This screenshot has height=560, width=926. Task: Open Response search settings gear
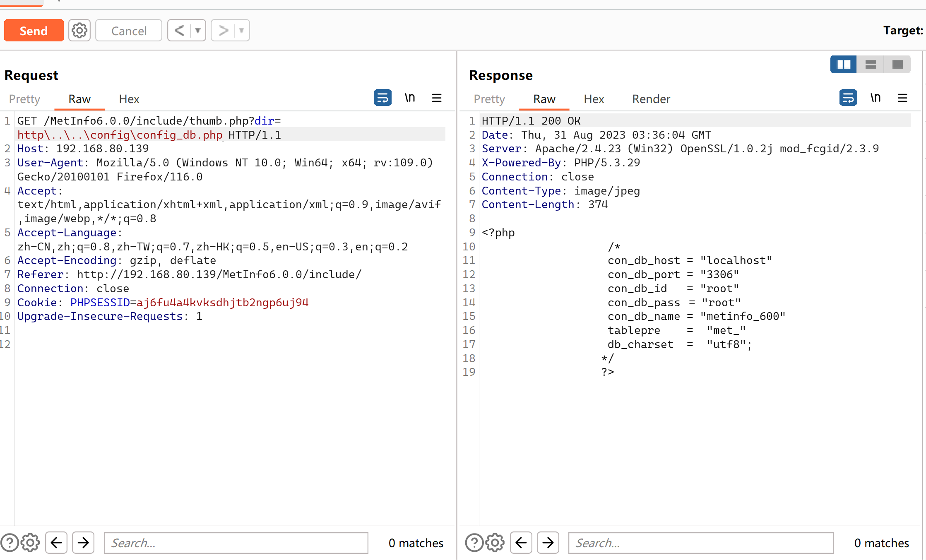495,543
